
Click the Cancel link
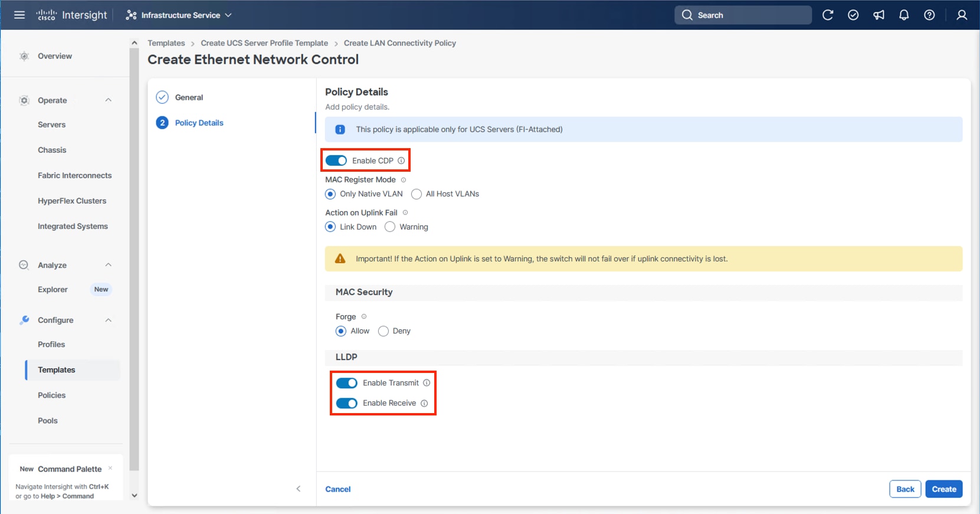tap(338, 489)
